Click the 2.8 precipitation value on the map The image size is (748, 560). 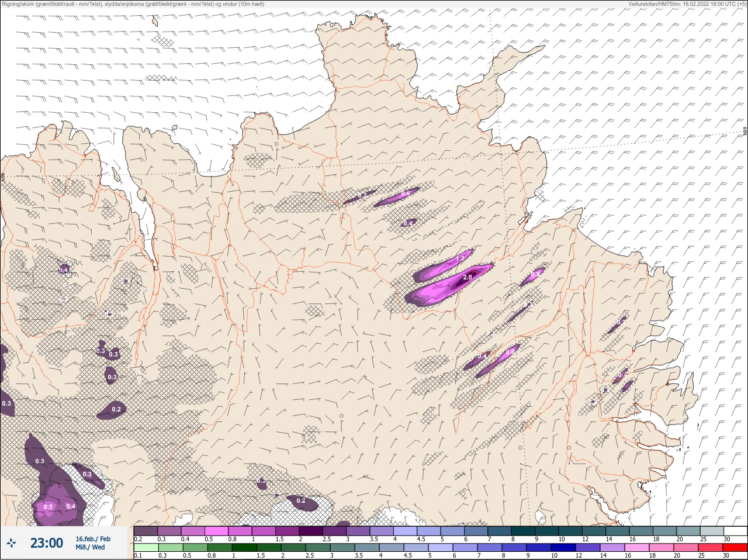[467, 278]
